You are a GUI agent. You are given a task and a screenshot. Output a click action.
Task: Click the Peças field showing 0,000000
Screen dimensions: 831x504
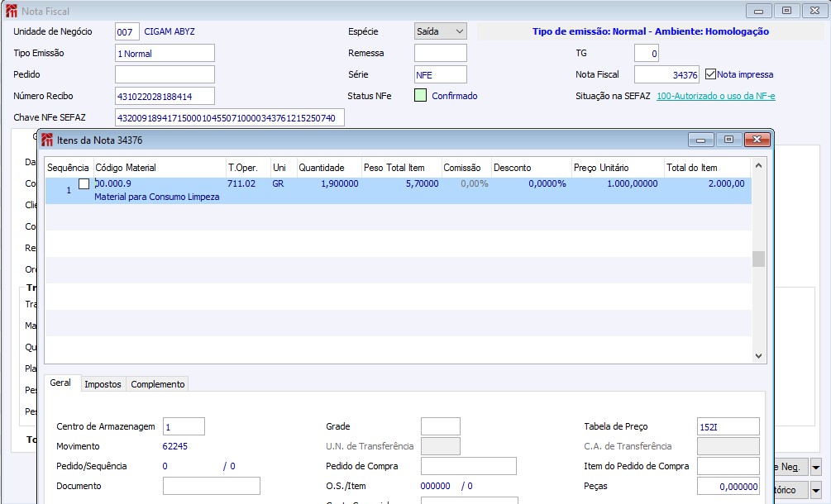tap(728, 486)
